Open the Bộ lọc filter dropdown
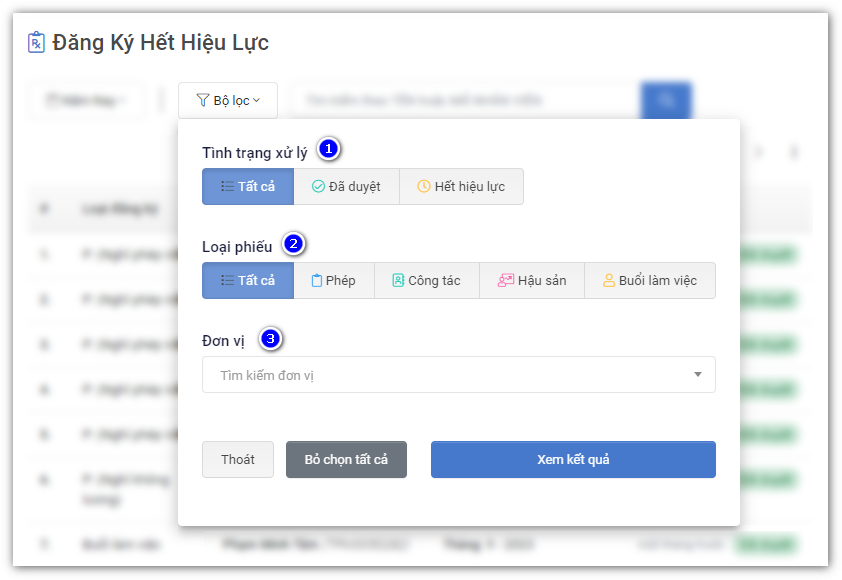The height and width of the screenshot is (580, 842). tap(228, 100)
